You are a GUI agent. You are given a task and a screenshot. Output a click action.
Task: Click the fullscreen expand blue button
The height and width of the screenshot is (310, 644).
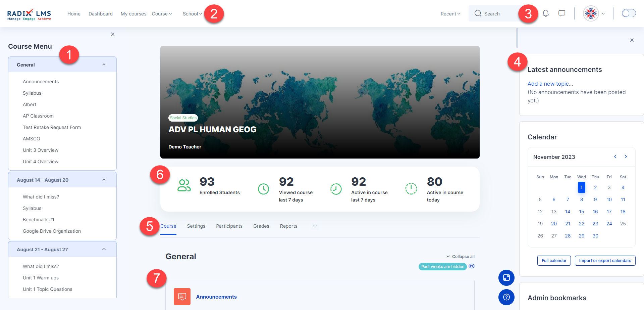click(x=506, y=278)
